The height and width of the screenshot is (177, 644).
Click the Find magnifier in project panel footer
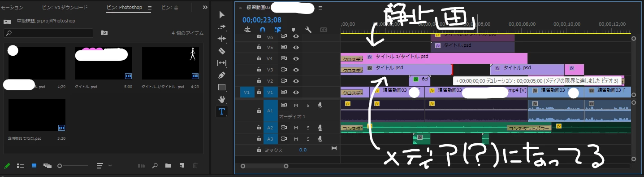(x=155, y=166)
